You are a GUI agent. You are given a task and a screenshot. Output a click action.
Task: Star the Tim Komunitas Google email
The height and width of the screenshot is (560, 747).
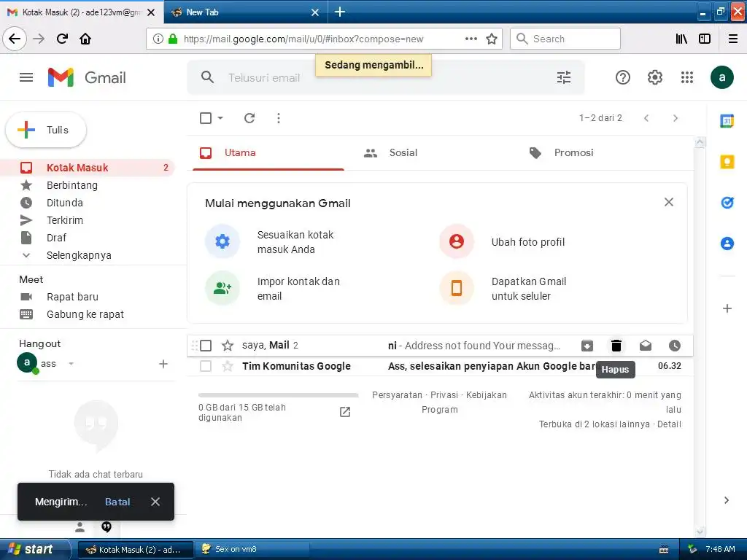228,366
